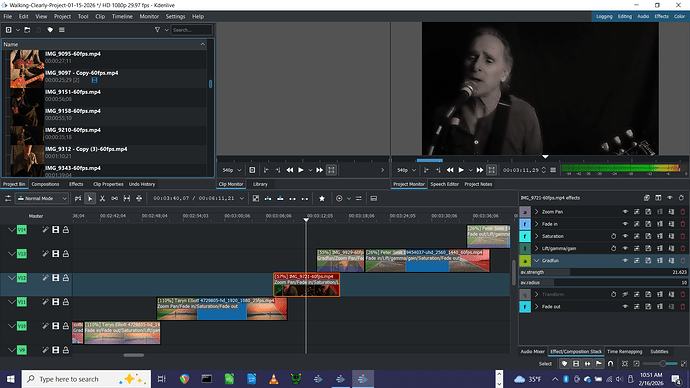Create new folder in project bin
Screen dimensions: 690x388
click(27, 30)
